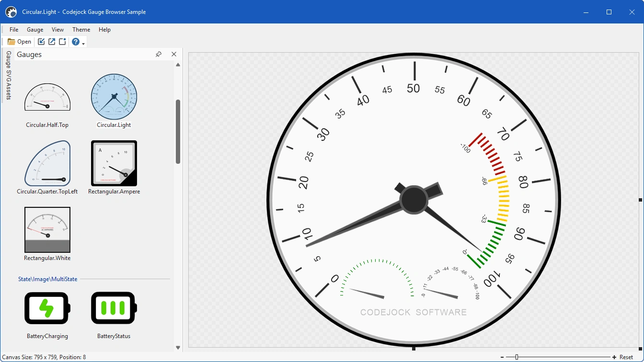Image resolution: width=644 pixels, height=362 pixels.
Task: Reset the canvas zoom
Action: point(626,357)
